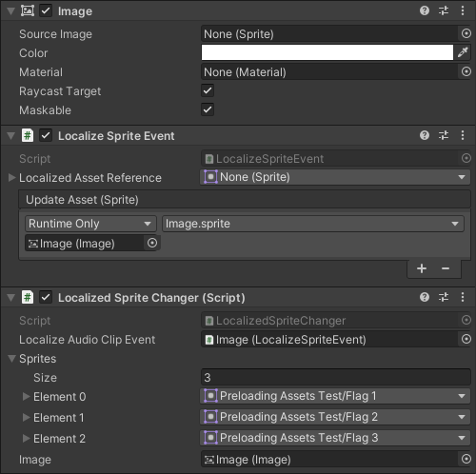Open object picker for Source Image
The width and height of the screenshot is (476, 474).
click(x=466, y=33)
